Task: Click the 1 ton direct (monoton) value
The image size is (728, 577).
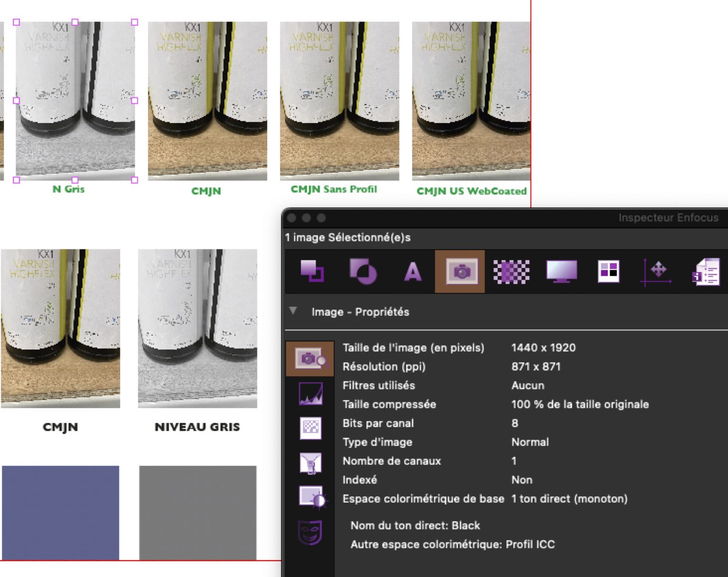Action: click(x=569, y=499)
